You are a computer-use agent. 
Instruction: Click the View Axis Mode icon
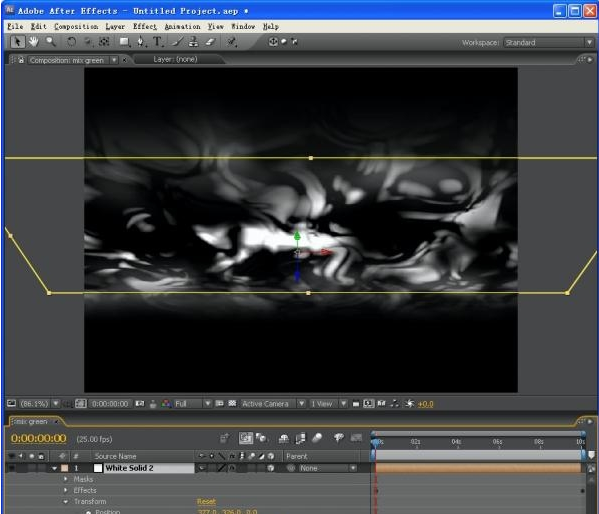[x=294, y=41]
